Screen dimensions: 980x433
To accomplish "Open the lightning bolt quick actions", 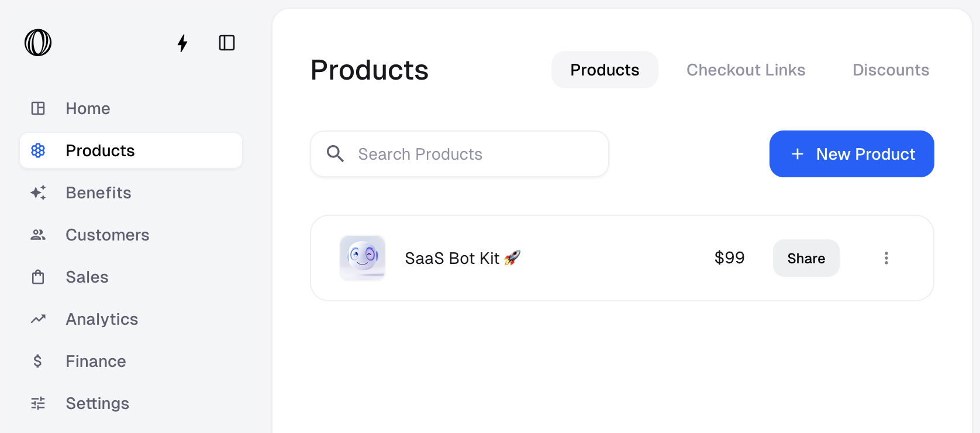I will pos(182,43).
